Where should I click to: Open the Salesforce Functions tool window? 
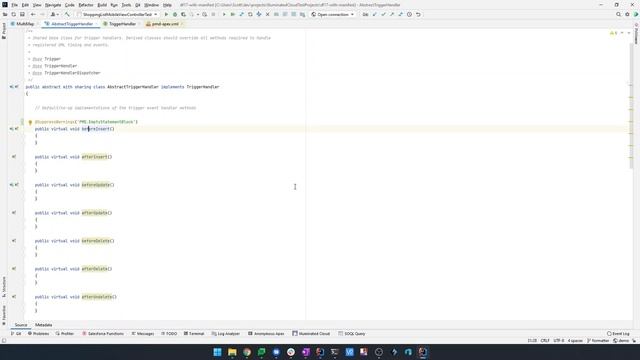(x=103, y=333)
